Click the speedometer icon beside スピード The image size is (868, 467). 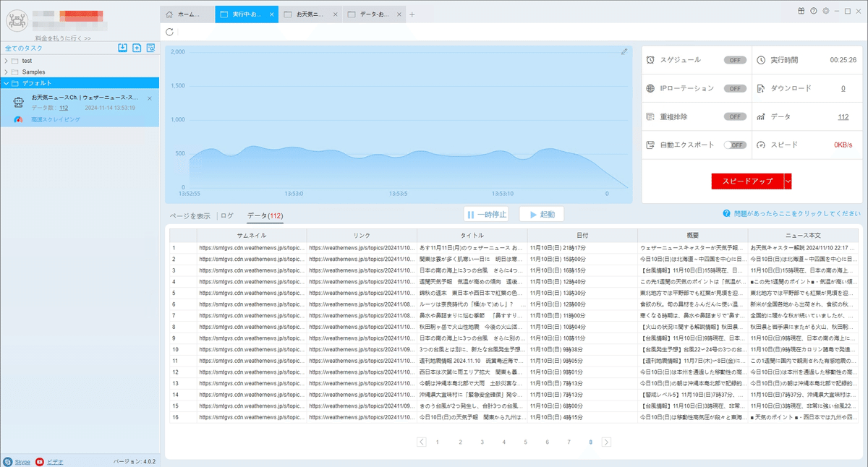coord(761,145)
